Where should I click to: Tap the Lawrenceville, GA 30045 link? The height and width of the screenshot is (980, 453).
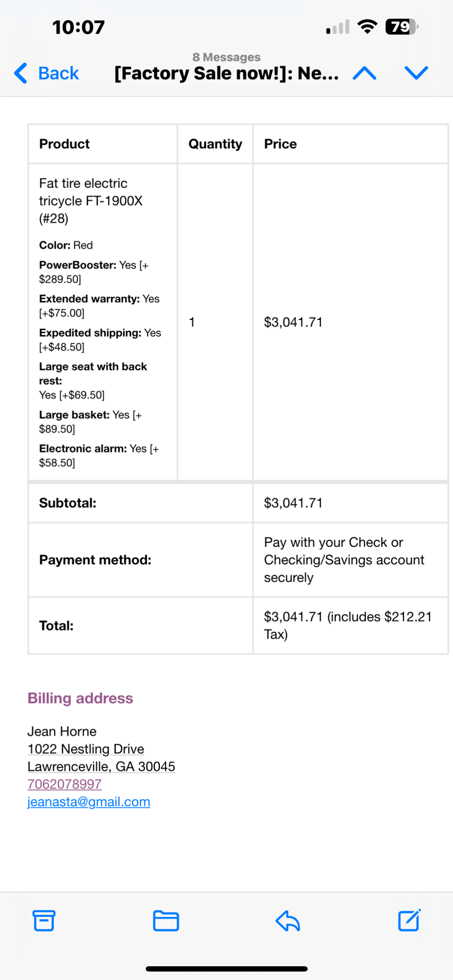[x=101, y=766]
